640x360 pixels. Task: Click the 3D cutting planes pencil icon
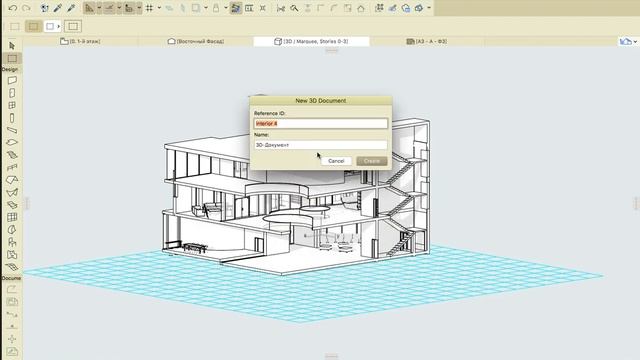coord(392,8)
